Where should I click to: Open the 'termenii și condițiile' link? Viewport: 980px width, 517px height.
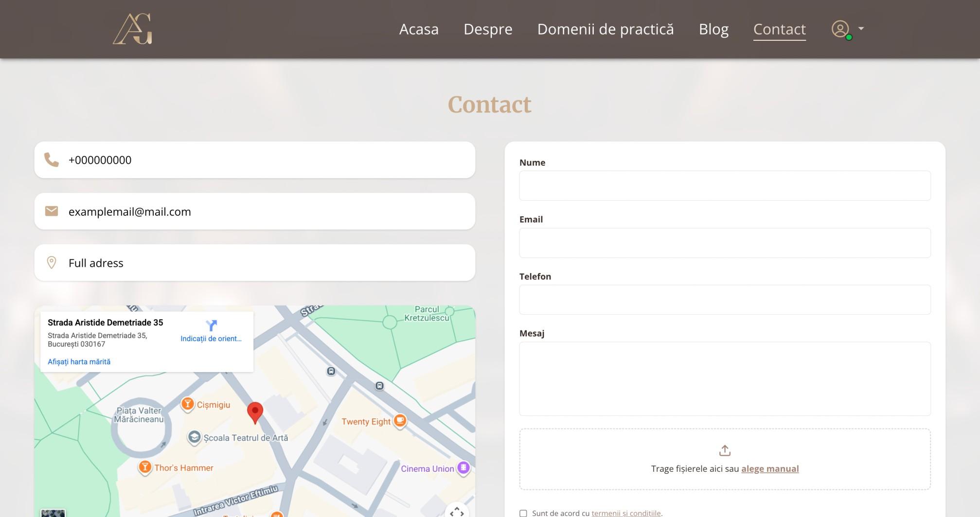626,513
